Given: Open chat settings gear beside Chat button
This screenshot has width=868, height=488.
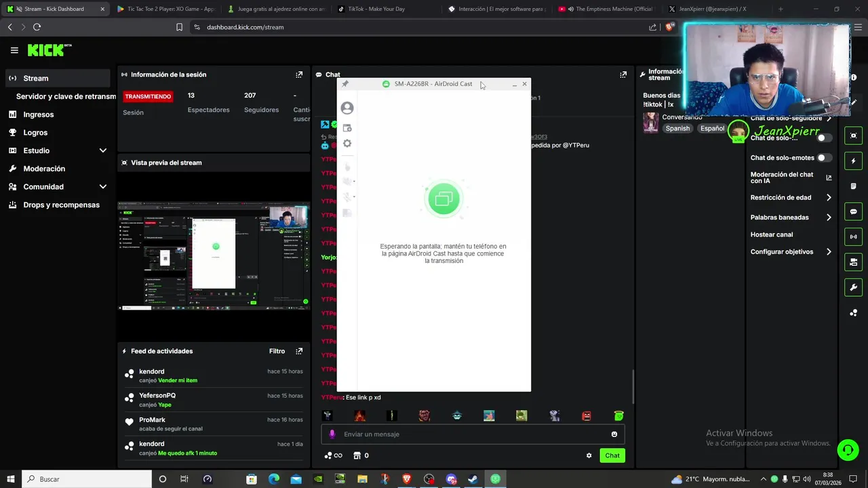Looking at the screenshot, I should point(589,455).
